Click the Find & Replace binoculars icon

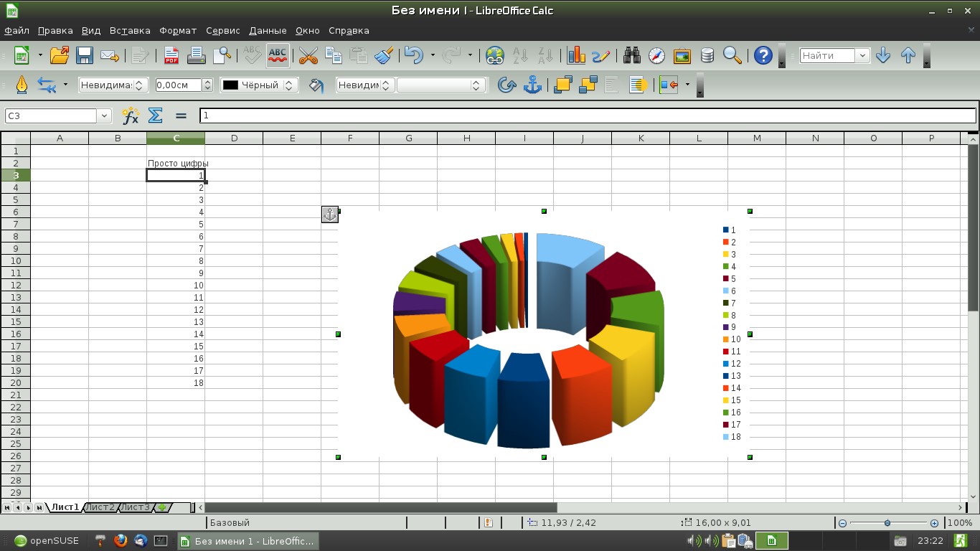(x=632, y=55)
